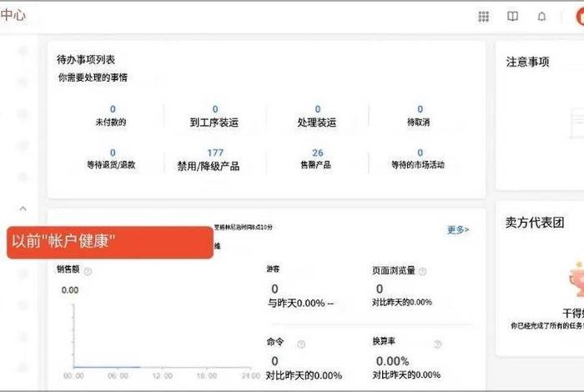The width and height of the screenshot is (584, 392).
Task: Open the apps grid icon in header
Action: [483, 17]
